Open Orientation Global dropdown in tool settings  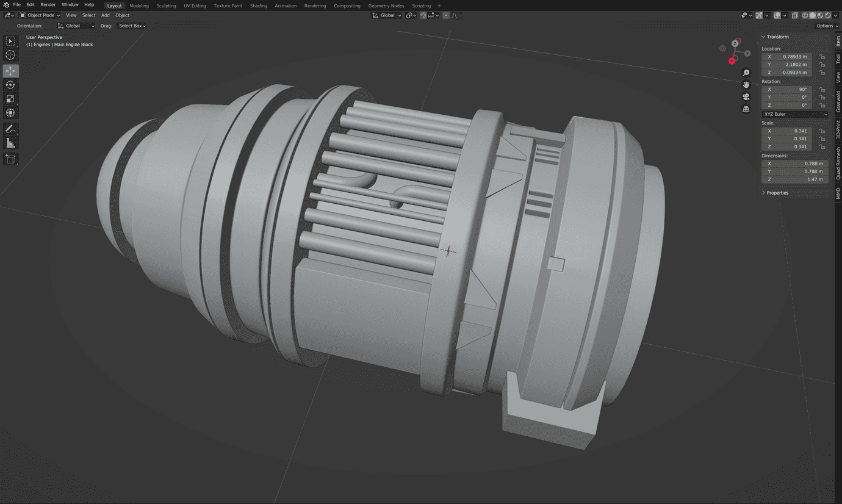coord(76,26)
